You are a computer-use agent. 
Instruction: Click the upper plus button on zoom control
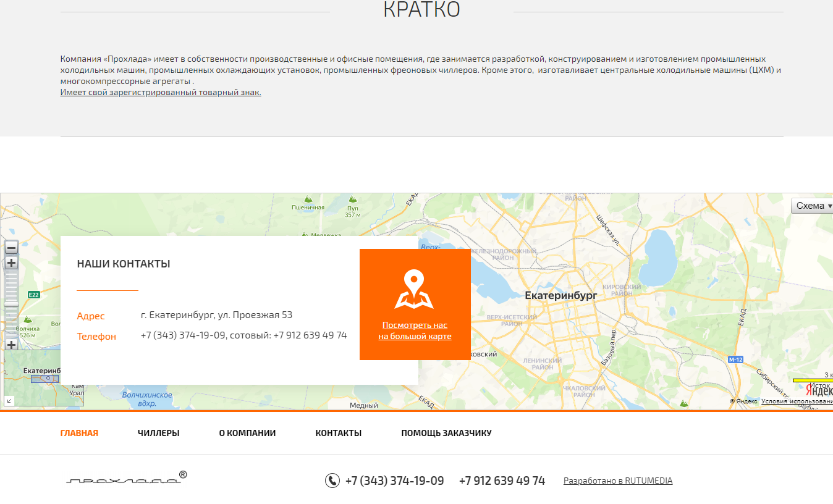pos(11,263)
